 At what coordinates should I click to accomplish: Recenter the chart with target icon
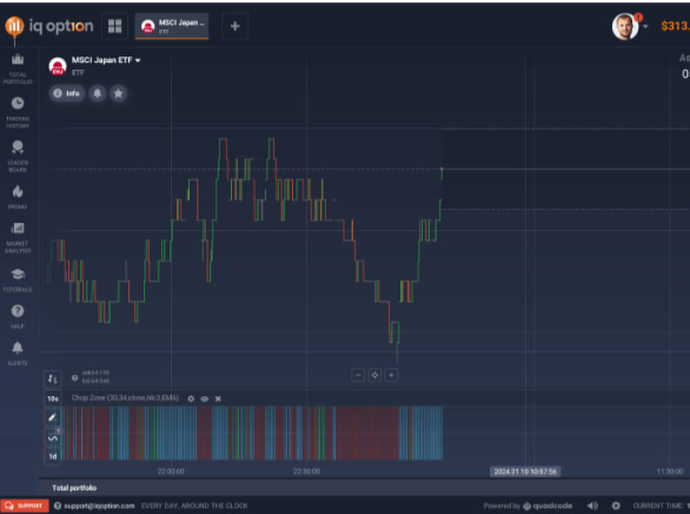point(374,375)
